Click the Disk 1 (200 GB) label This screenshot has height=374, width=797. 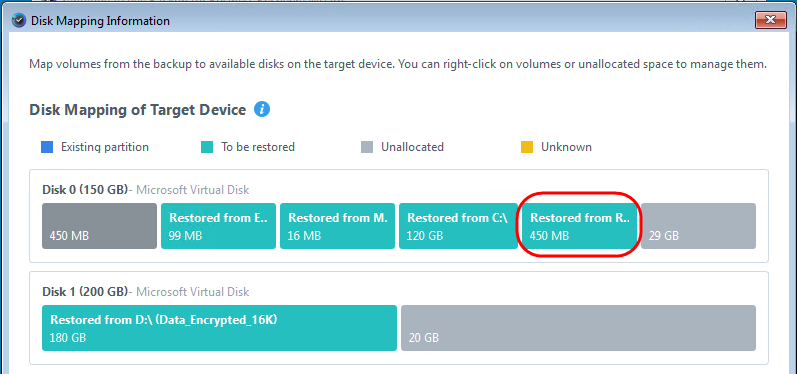click(x=85, y=292)
